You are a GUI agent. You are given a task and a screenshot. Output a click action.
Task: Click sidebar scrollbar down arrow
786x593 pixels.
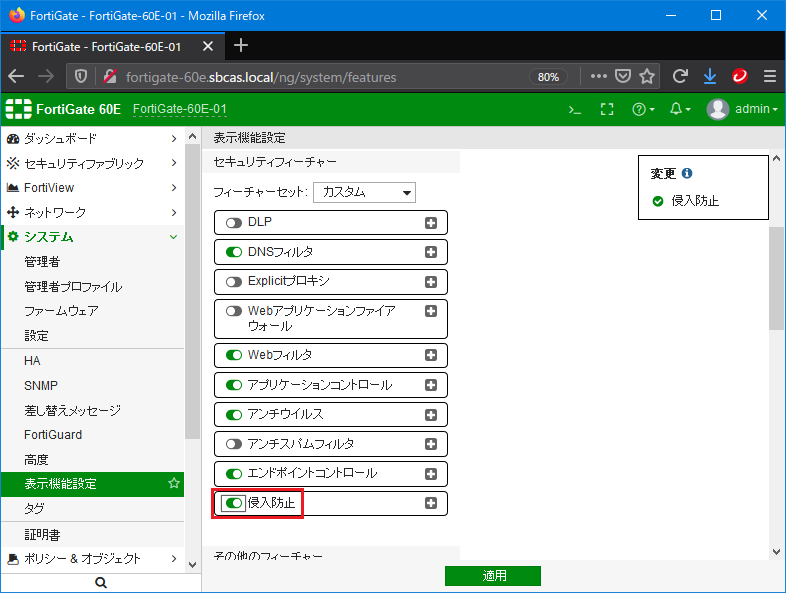[x=192, y=564]
